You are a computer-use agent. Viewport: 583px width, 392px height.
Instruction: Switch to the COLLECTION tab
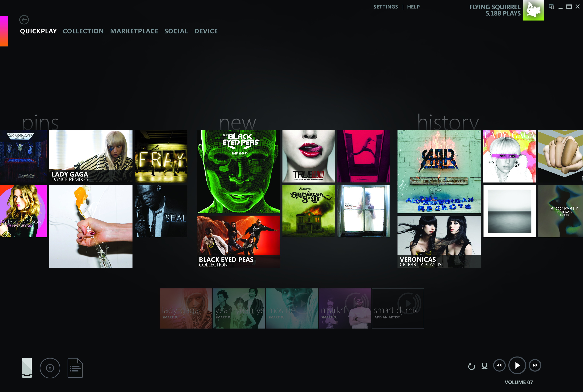pos(83,31)
